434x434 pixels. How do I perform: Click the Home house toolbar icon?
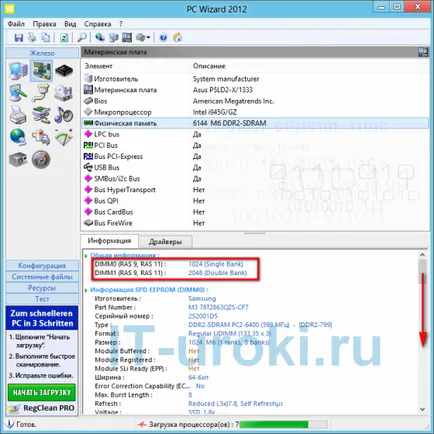click(x=177, y=37)
